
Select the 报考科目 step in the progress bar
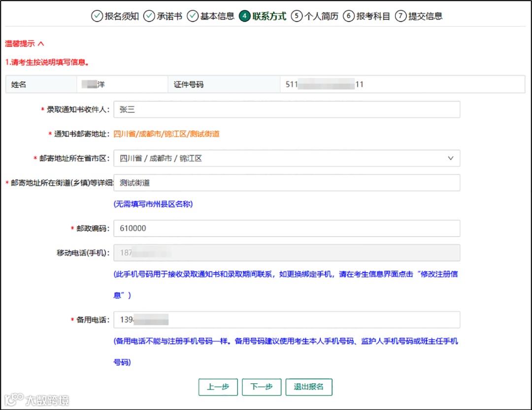(x=363, y=16)
